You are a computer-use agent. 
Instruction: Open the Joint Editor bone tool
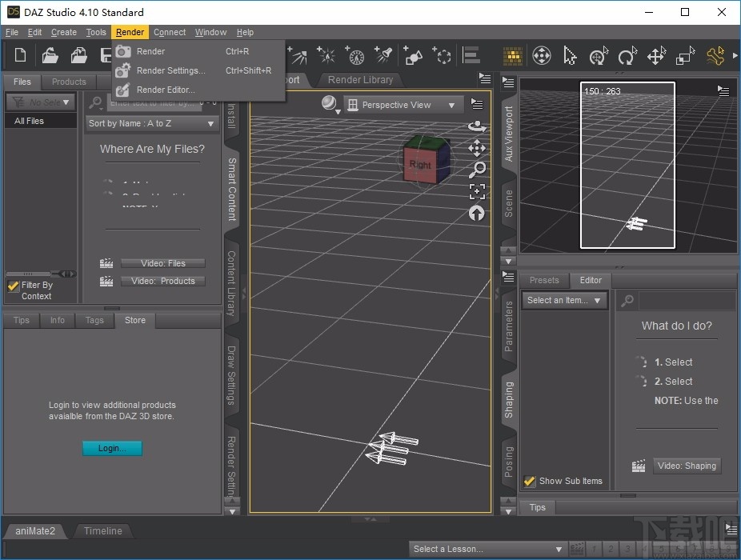714,56
